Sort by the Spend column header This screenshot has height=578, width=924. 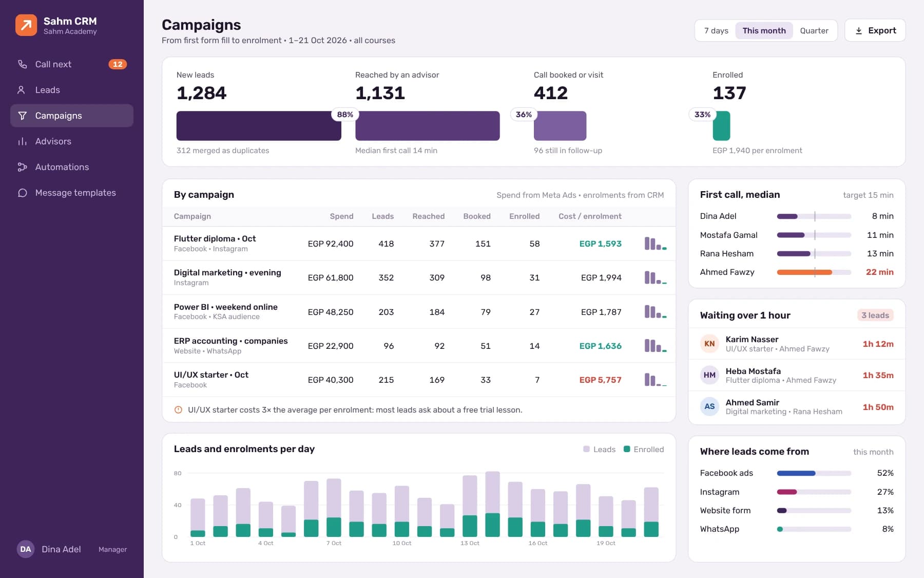[x=341, y=216]
